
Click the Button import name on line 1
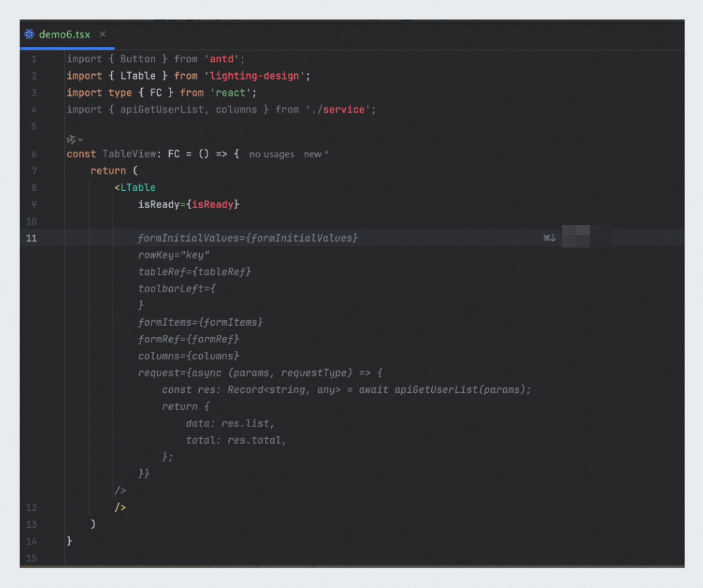pyautogui.click(x=138, y=59)
